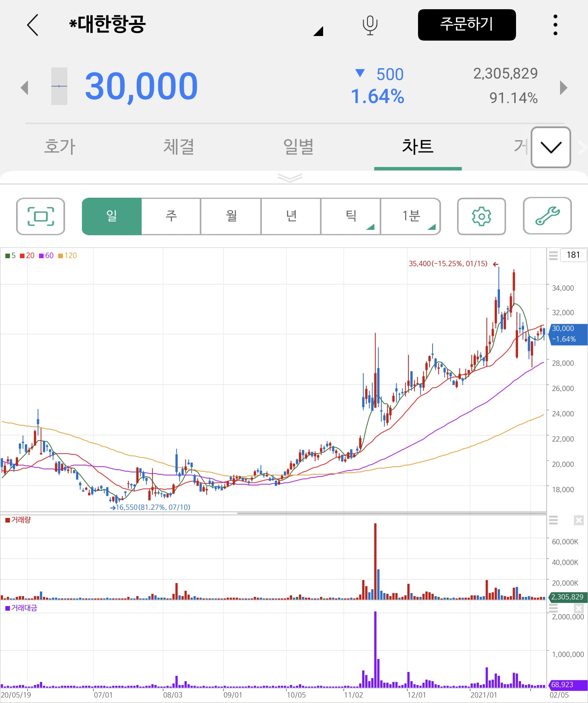Select the 일 daily period
Image resolution: width=588 pixels, height=703 pixels.
click(x=111, y=216)
